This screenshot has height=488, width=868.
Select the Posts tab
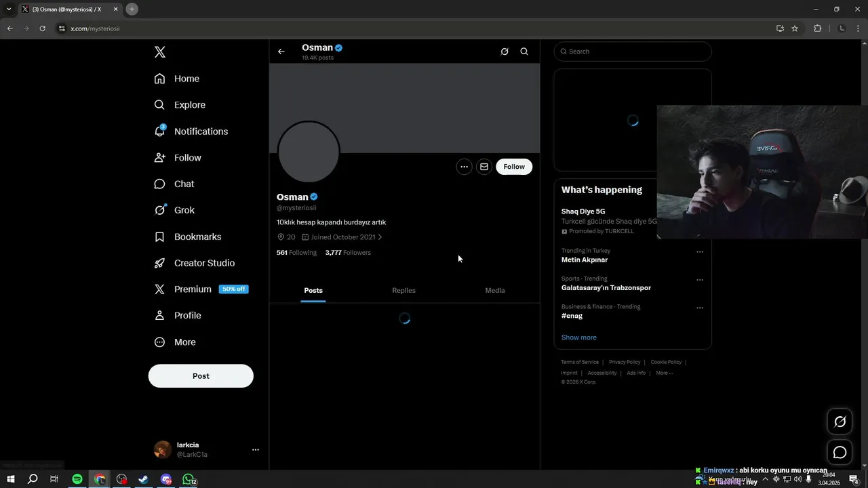[x=313, y=290]
